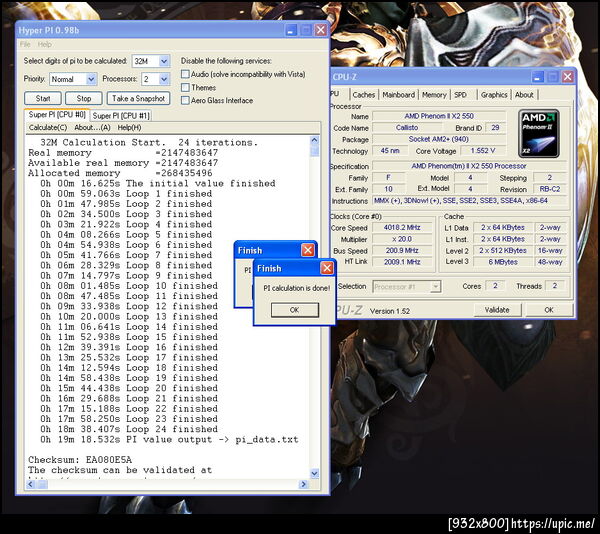600x534 pixels.
Task: Switch to CPU-Z Graphics tab
Action: click(494, 95)
